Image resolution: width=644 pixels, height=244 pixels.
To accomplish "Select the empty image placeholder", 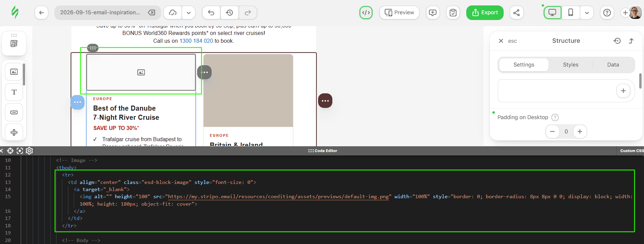I will tap(141, 72).
